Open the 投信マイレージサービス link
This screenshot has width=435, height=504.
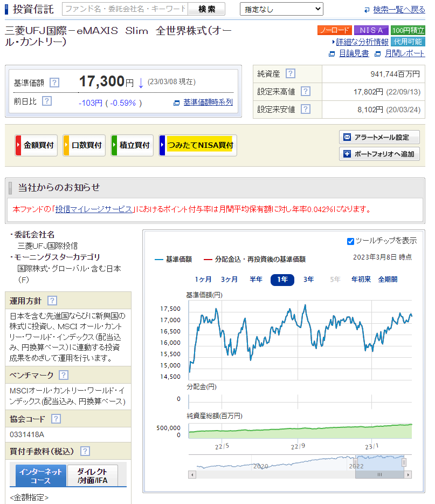[x=94, y=209]
